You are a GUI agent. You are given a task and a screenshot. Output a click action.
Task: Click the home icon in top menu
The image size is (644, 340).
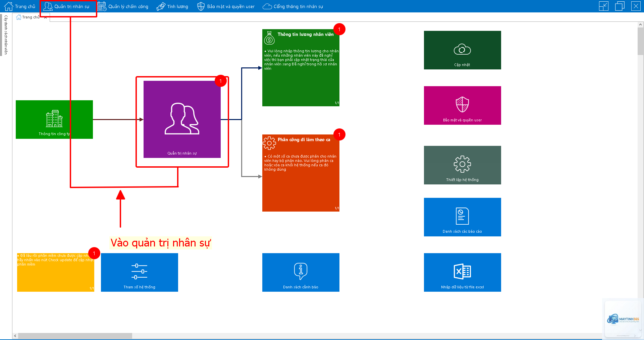tap(8, 6)
